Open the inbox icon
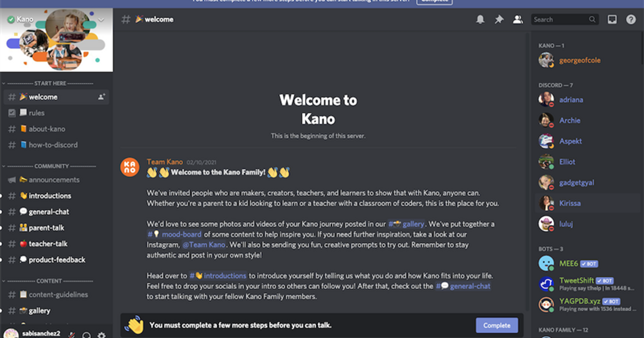The image size is (644, 338). pos(612,19)
